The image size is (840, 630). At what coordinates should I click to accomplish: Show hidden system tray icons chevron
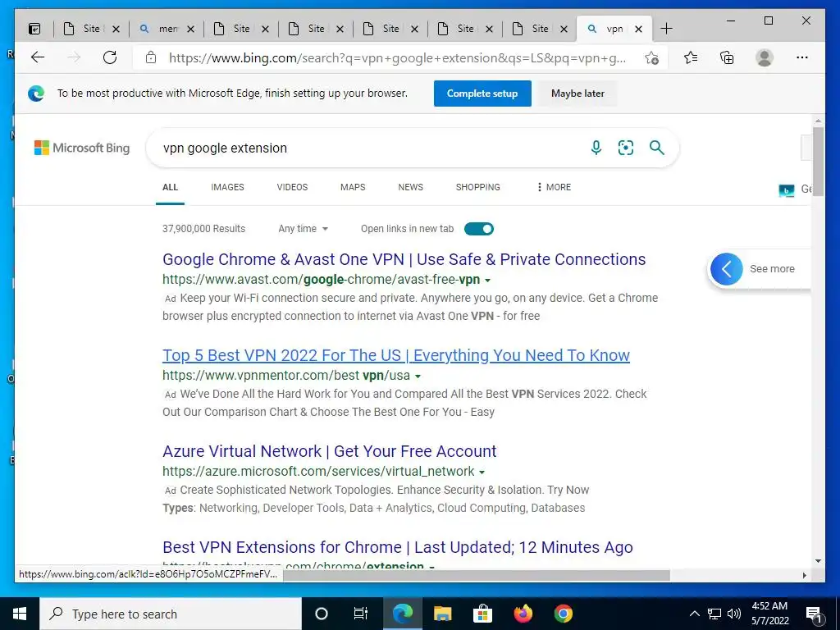point(694,614)
